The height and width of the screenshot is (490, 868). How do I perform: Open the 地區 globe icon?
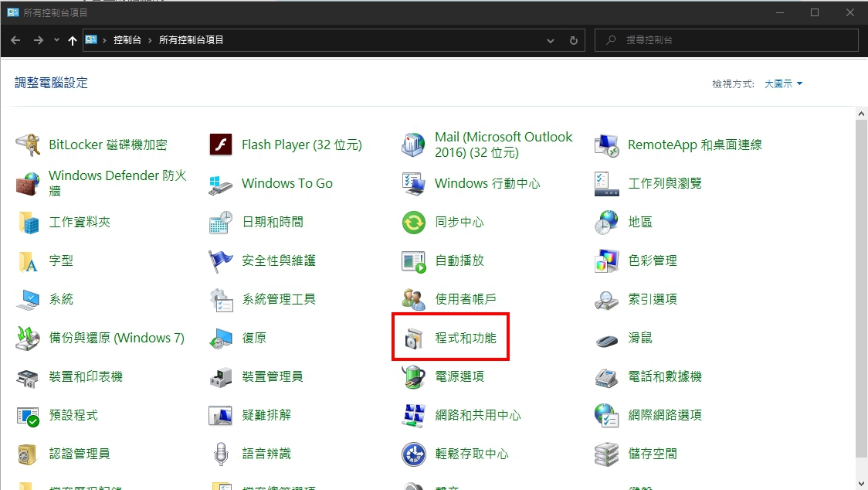tap(607, 223)
